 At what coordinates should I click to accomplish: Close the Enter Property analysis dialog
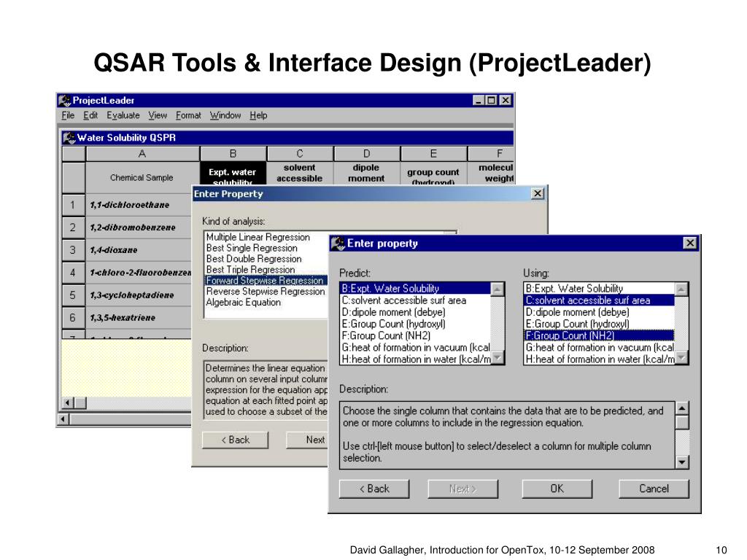pyautogui.click(x=538, y=193)
